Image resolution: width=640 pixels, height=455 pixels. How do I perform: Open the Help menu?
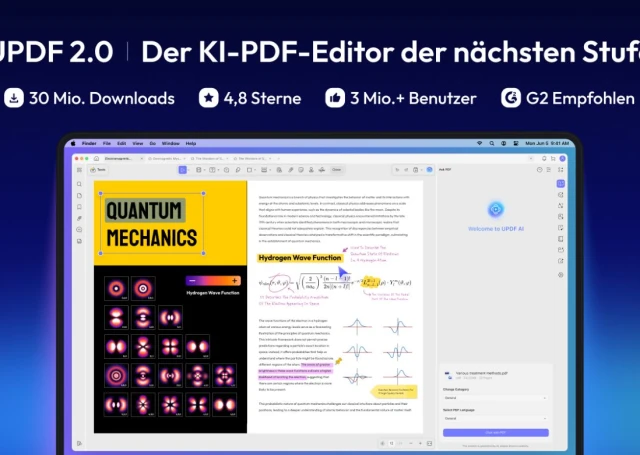pyautogui.click(x=191, y=144)
